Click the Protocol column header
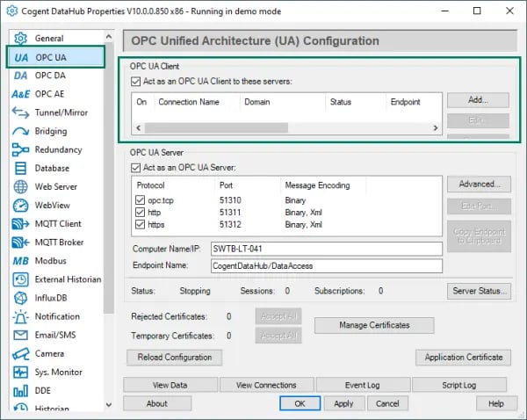Screen dimensions: 527x420 [150, 185]
